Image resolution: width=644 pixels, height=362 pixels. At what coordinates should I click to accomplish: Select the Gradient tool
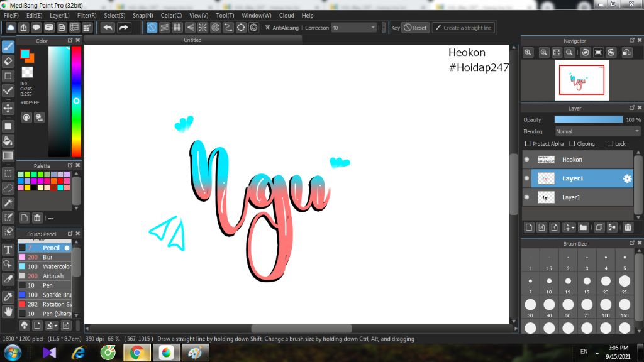tap(8, 156)
